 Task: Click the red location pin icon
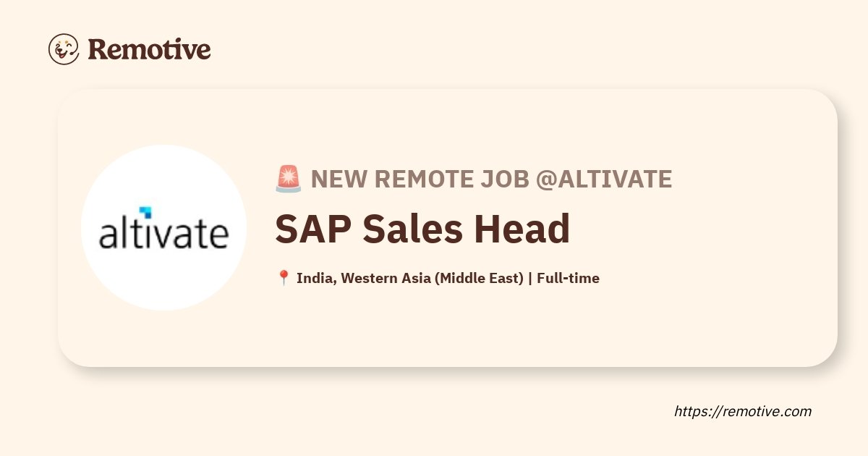284,278
